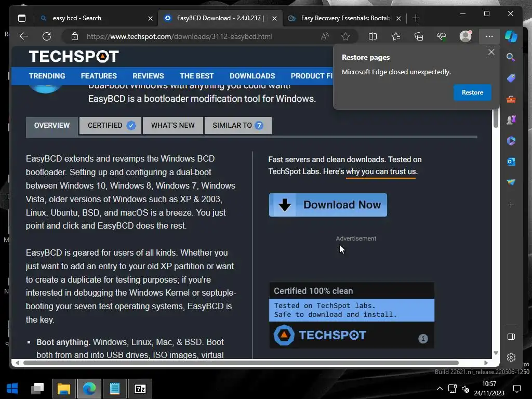Open REVIEWS in the Techspot nav bar
The image size is (532, 399).
click(x=148, y=76)
